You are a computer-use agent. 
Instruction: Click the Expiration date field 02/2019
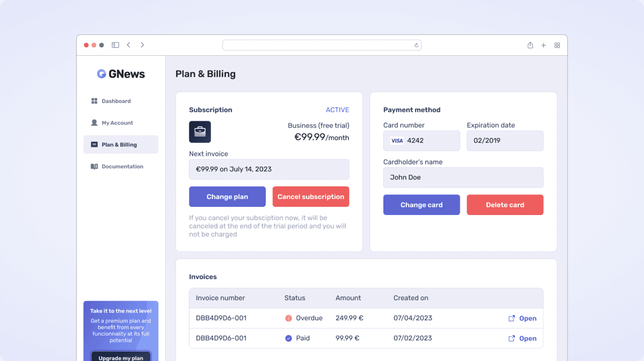click(505, 141)
